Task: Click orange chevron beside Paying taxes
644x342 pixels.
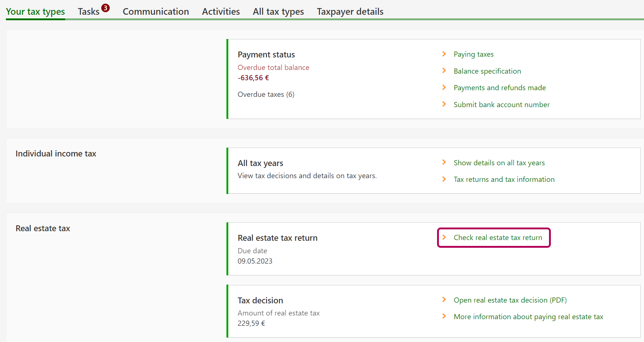Action: 444,54
